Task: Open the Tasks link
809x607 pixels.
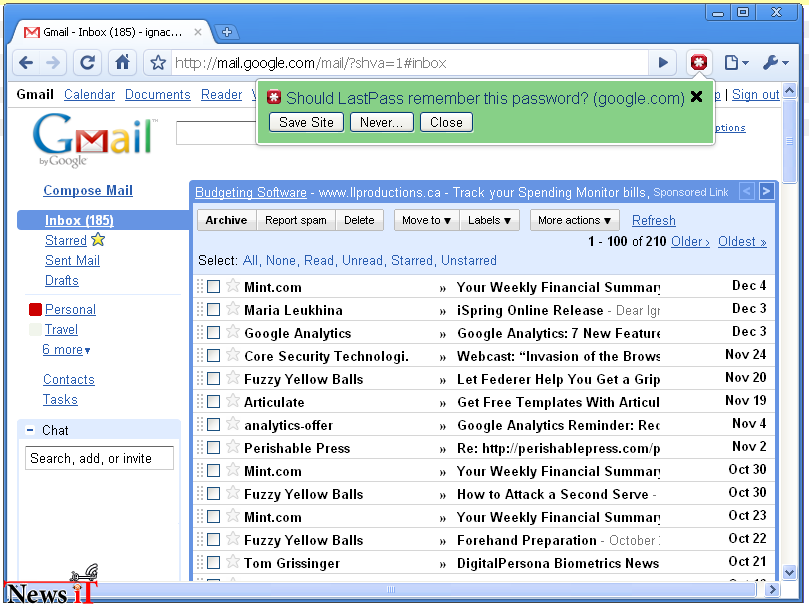Action: (x=60, y=400)
